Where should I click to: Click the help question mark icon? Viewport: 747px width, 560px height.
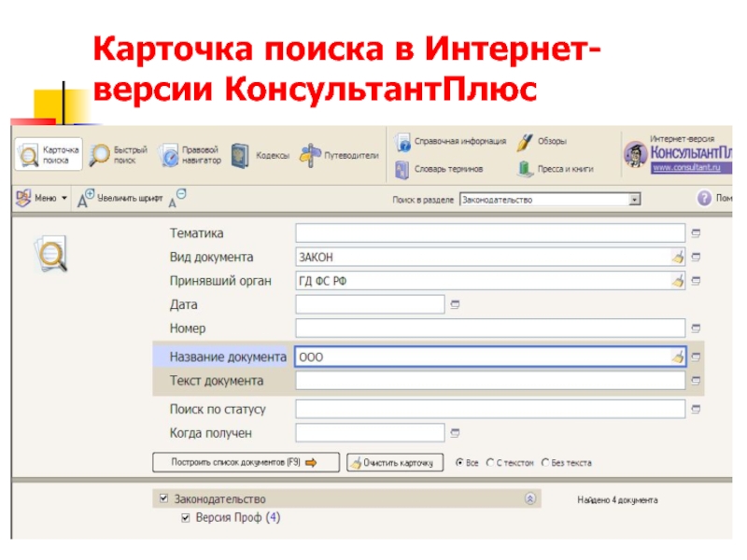coord(704,198)
